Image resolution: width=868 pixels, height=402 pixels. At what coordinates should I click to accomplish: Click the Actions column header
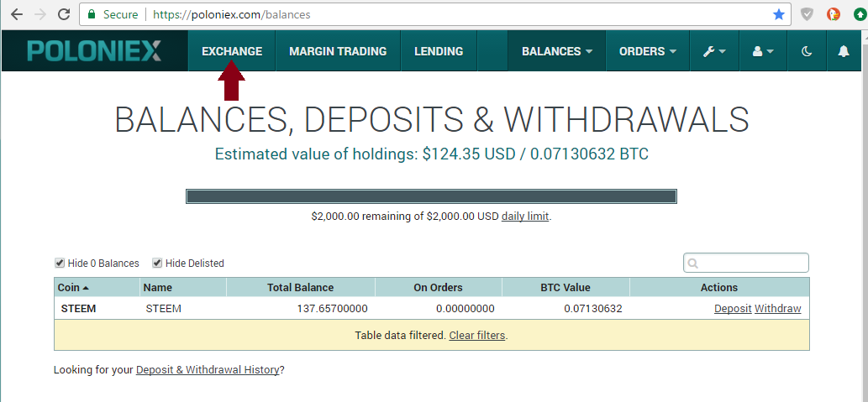pyautogui.click(x=719, y=288)
